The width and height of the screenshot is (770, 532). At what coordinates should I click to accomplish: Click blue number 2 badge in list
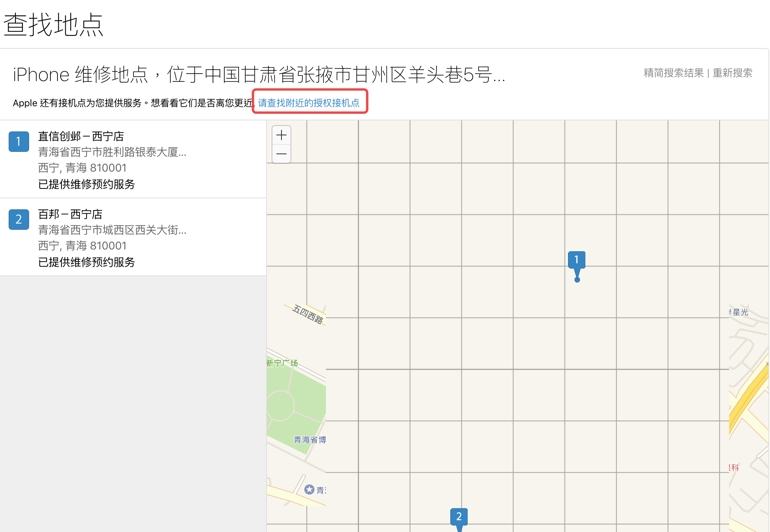[x=19, y=220]
